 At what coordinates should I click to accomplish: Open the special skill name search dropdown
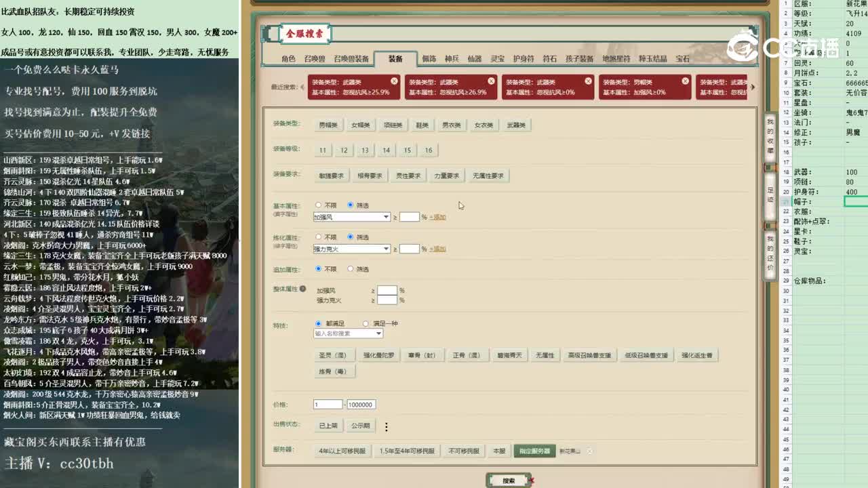click(x=348, y=333)
